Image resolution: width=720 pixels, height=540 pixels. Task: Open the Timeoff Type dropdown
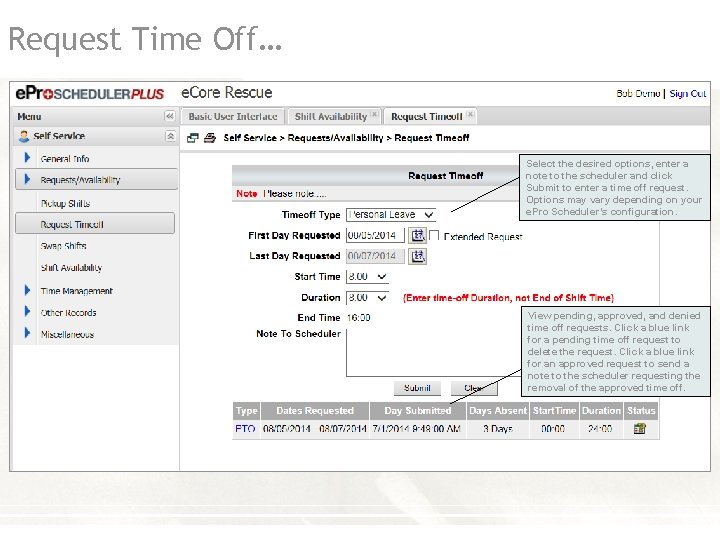[x=391, y=214]
